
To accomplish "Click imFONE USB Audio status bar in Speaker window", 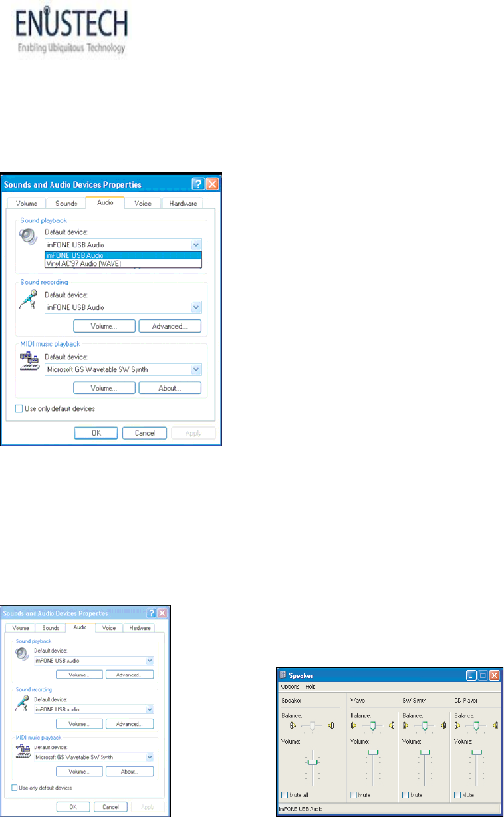I will coord(388,809).
